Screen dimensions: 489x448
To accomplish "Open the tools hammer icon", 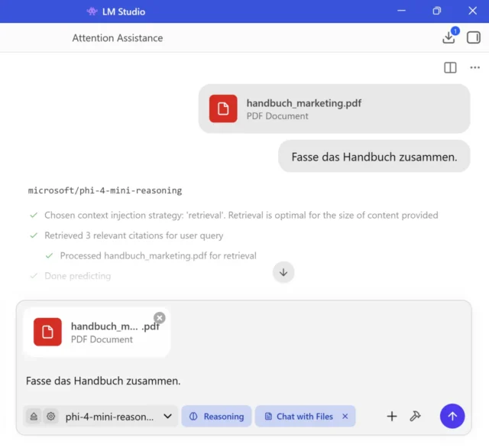I will 415,416.
